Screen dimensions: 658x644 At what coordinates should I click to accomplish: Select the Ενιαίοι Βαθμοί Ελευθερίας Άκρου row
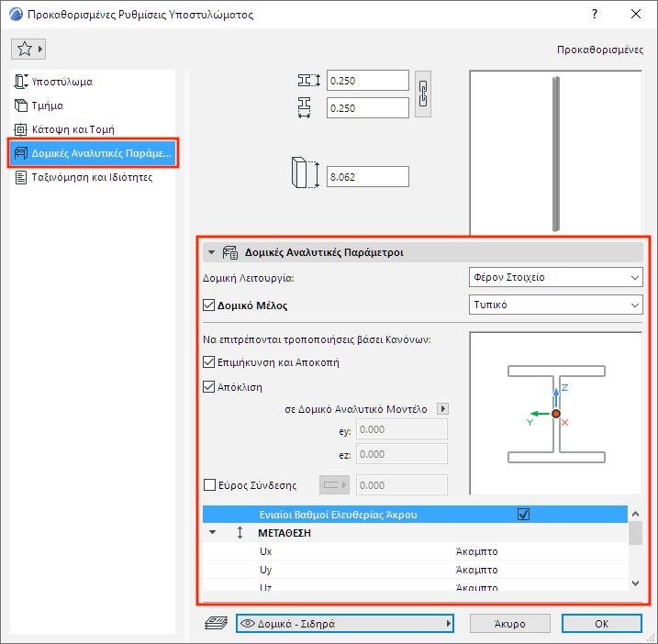coord(415,515)
